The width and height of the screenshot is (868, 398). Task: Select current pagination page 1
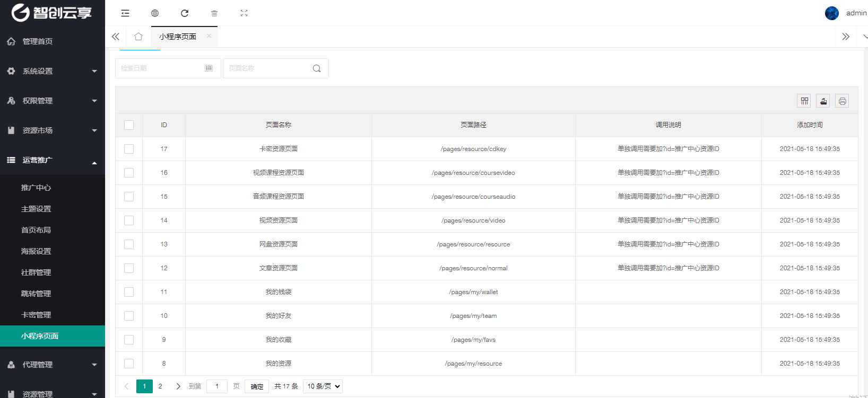coord(144,386)
